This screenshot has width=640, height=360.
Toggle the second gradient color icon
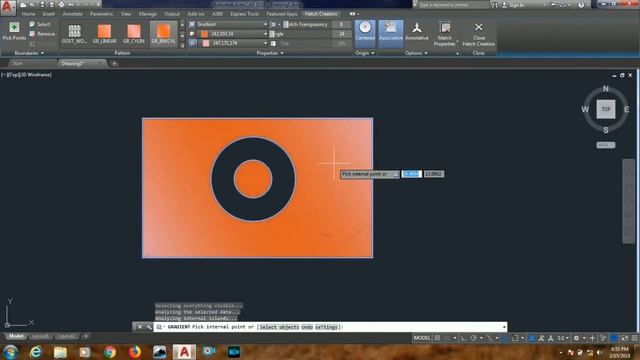click(193, 43)
